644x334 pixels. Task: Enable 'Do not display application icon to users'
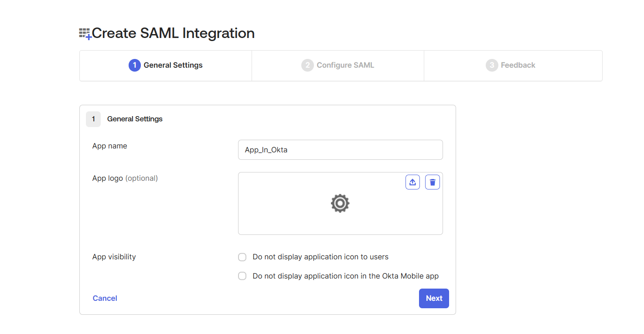(x=242, y=257)
